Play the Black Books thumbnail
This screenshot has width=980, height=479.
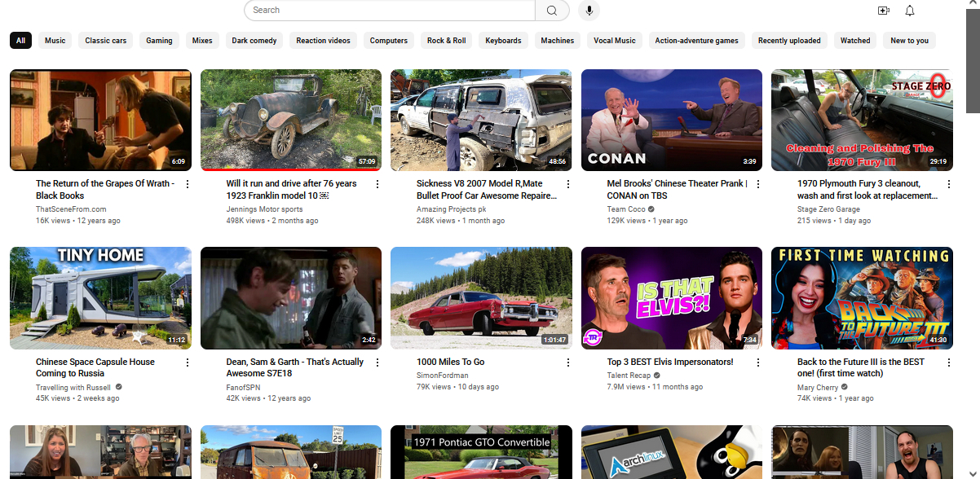tap(100, 120)
